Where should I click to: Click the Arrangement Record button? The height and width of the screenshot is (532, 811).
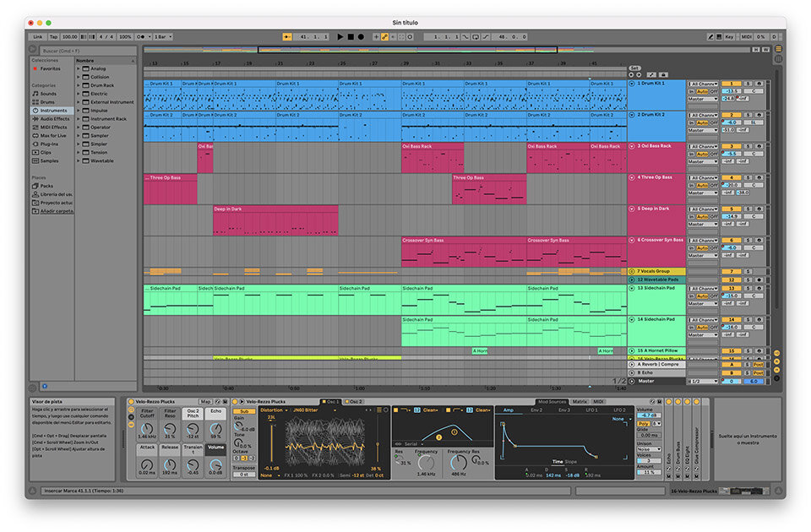tap(361, 37)
